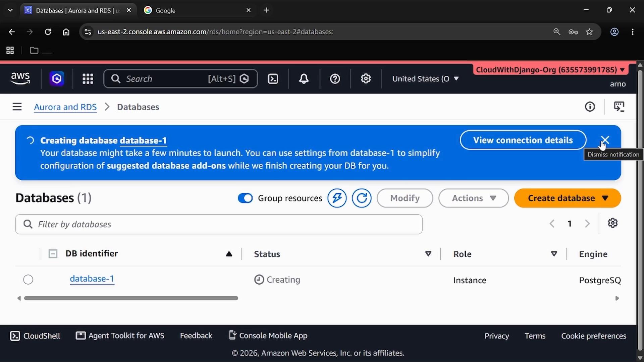Go to Aurora and RDS breadcrumb
Screen dimensions: 644x362
65,107
